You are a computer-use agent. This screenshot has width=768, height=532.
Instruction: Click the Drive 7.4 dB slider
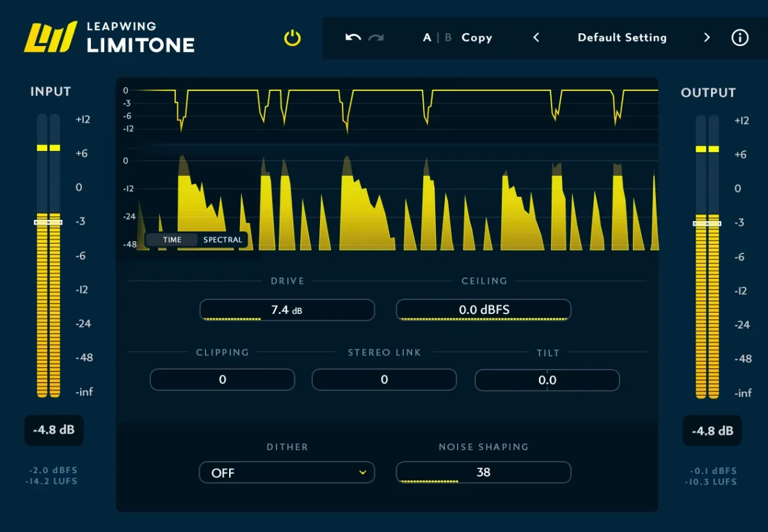tap(287, 310)
